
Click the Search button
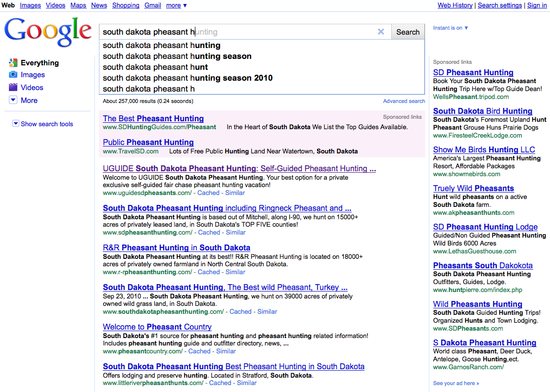point(408,32)
